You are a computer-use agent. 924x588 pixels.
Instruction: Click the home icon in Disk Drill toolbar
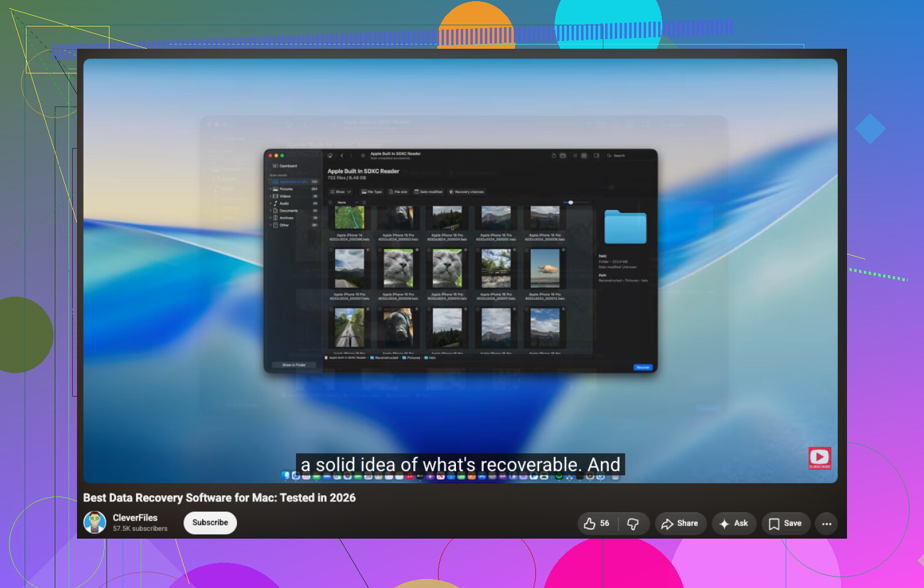click(x=330, y=156)
